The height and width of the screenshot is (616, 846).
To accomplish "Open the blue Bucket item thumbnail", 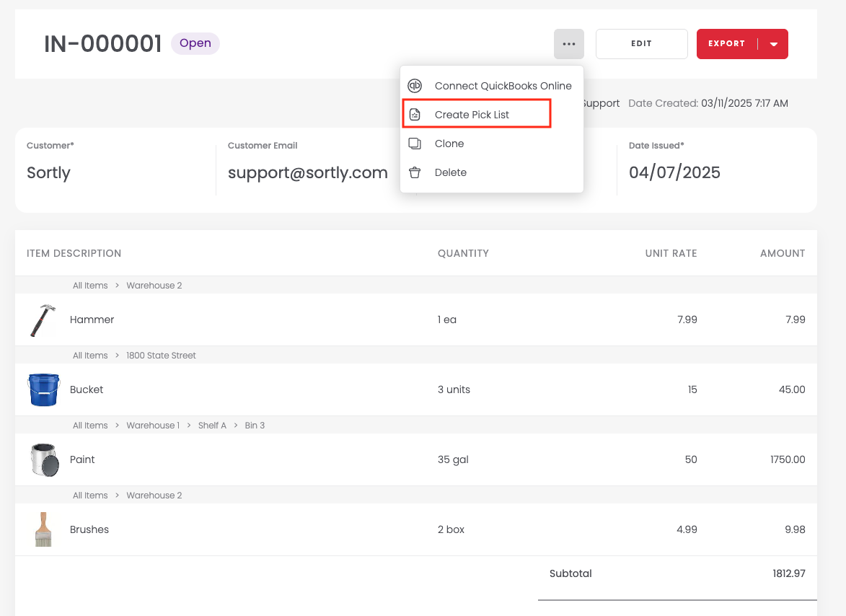I will 43,390.
